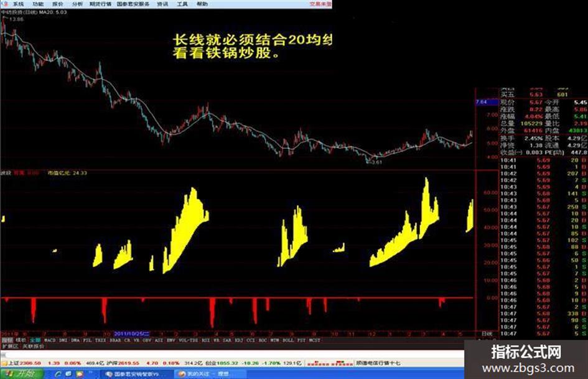The image size is (588, 379).
Task: Switch to the ASI indicator
Action: pos(159,340)
